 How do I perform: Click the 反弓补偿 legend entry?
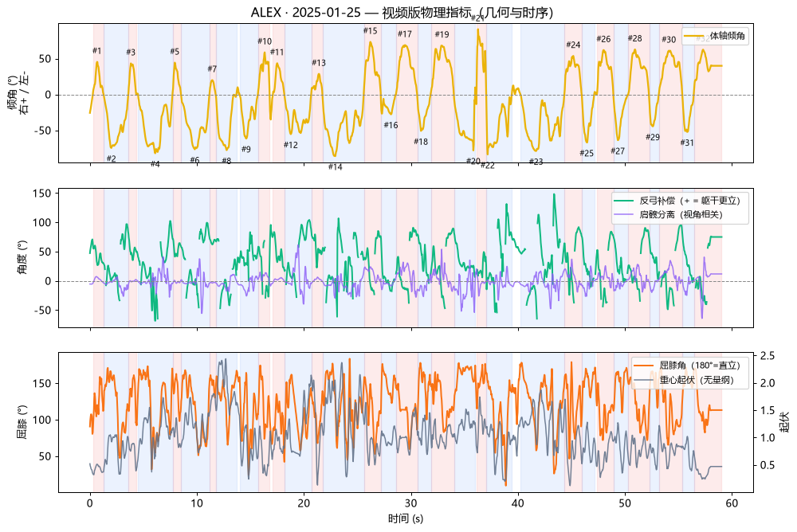[677, 201]
